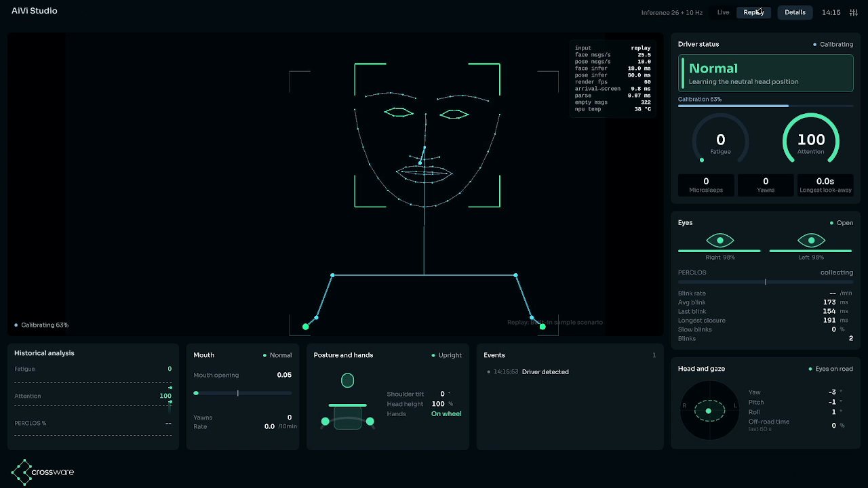Click the Right 98% eye openness bar
The image size is (868, 488).
pyautogui.click(x=719, y=251)
